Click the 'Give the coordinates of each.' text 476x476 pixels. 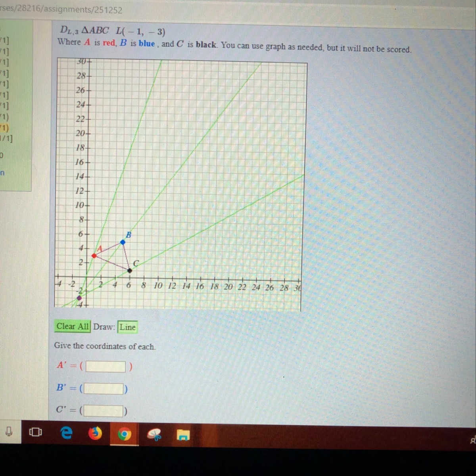point(105,346)
